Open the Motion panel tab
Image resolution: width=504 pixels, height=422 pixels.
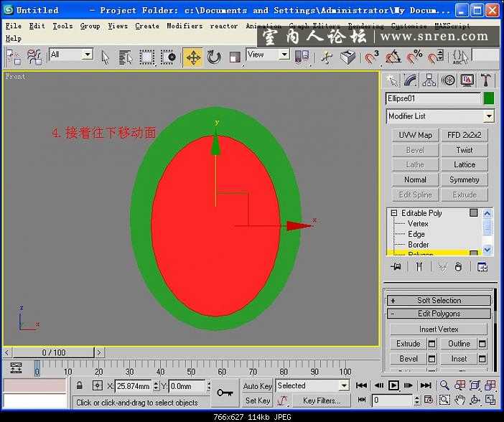click(448, 80)
